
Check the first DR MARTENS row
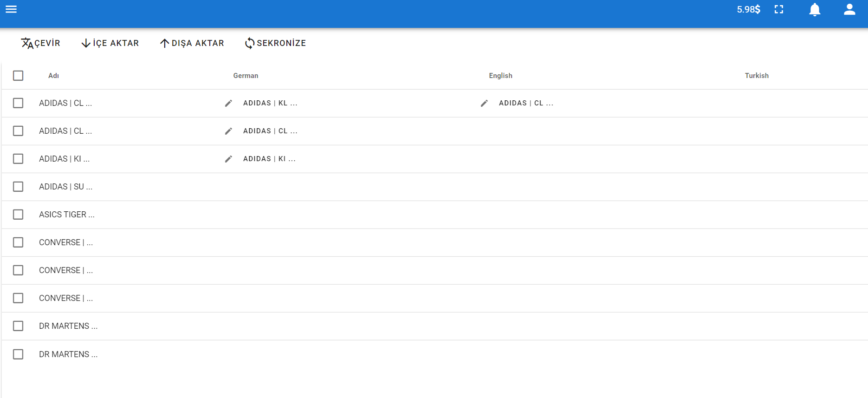(18, 326)
